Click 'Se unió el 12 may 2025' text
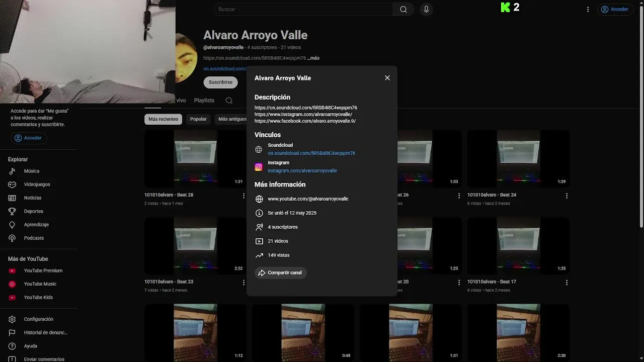 pyautogui.click(x=292, y=213)
